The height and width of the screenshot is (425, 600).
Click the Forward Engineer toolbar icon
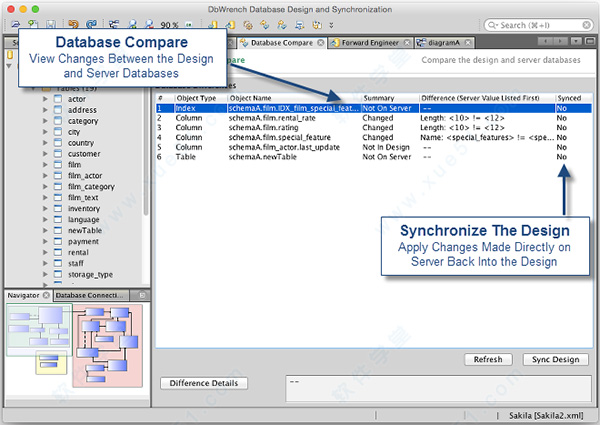[230, 25]
